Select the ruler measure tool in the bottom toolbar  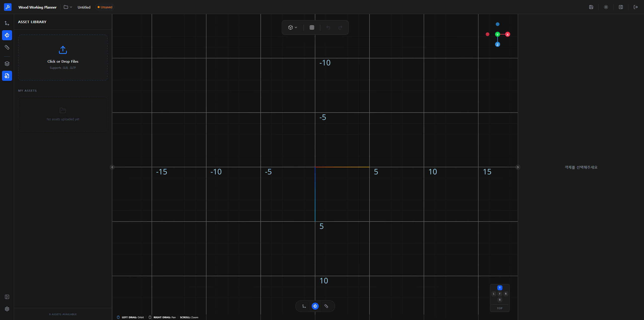(326, 306)
